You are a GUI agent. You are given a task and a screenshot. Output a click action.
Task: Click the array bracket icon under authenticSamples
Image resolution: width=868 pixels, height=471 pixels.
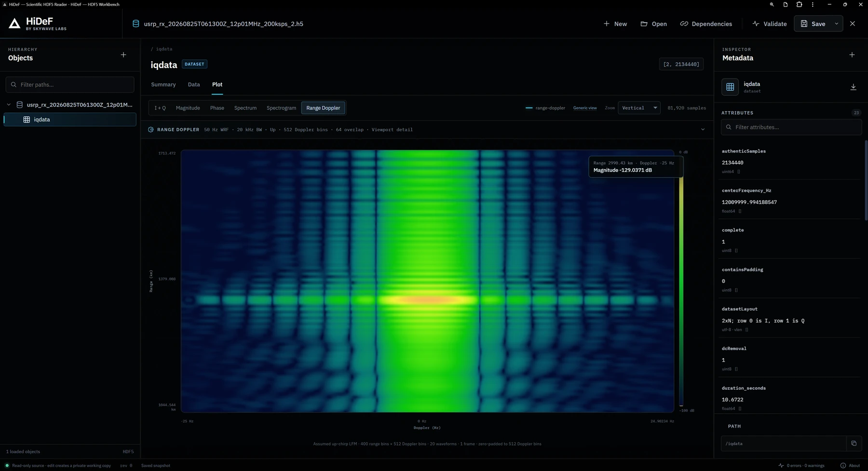(x=739, y=172)
